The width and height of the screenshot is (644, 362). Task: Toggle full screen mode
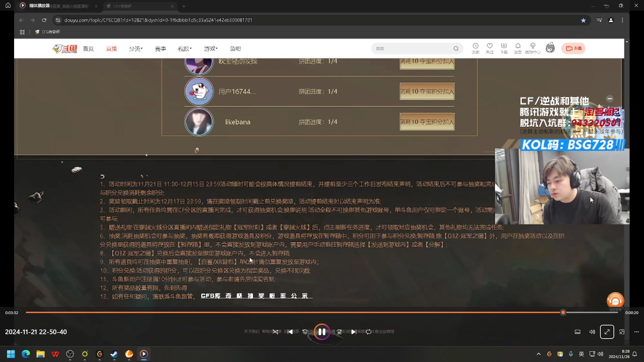coord(607,332)
